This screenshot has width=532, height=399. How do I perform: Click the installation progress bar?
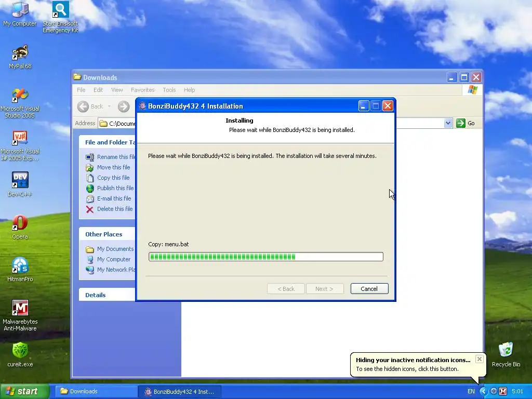265,257
